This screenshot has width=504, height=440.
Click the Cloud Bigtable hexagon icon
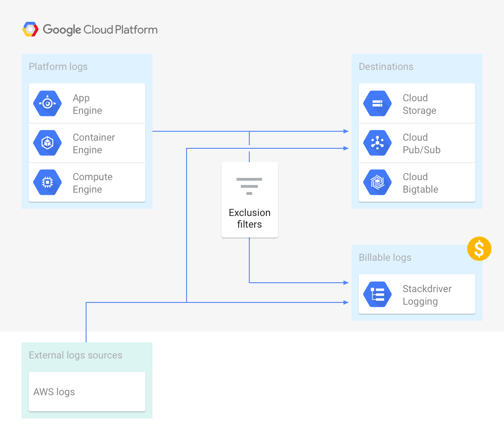coord(378,182)
